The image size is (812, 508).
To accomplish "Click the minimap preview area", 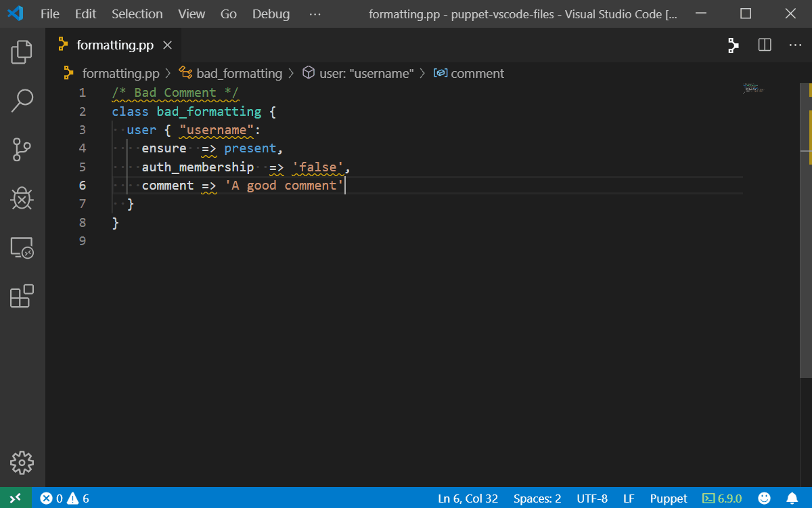I will (753, 88).
